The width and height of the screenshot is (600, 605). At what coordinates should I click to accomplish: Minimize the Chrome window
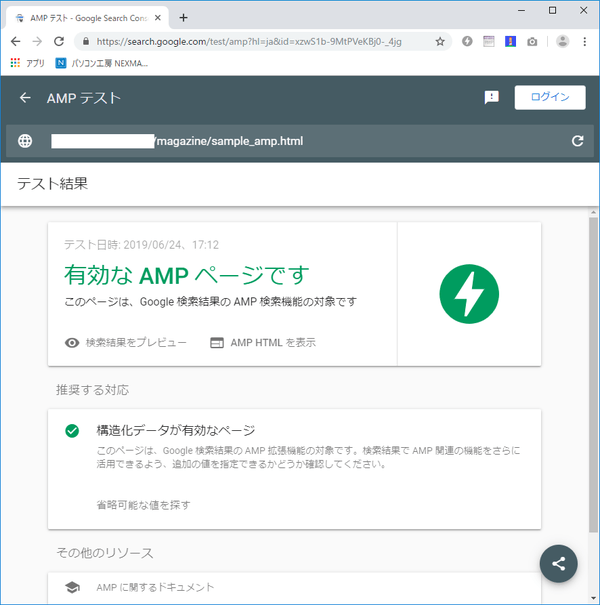coord(521,10)
